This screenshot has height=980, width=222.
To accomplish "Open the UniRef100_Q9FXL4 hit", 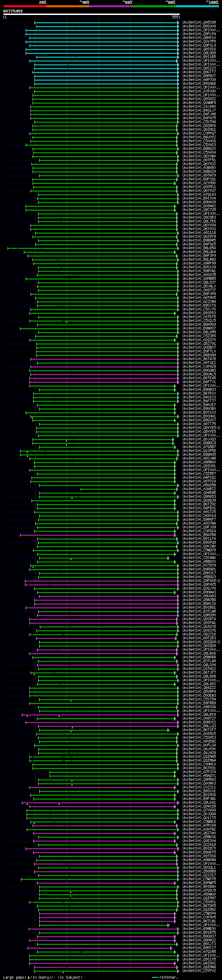I will (x=199, y=45).
